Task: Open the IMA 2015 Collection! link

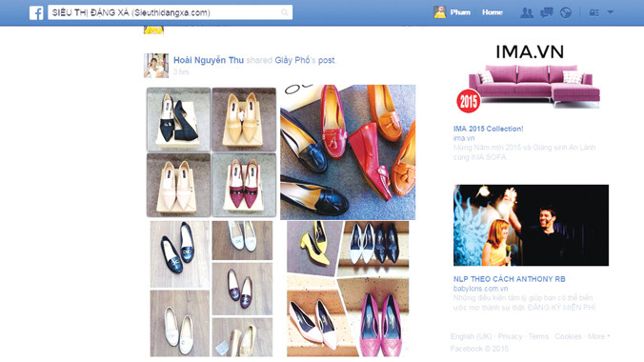Action: (x=489, y=129)
